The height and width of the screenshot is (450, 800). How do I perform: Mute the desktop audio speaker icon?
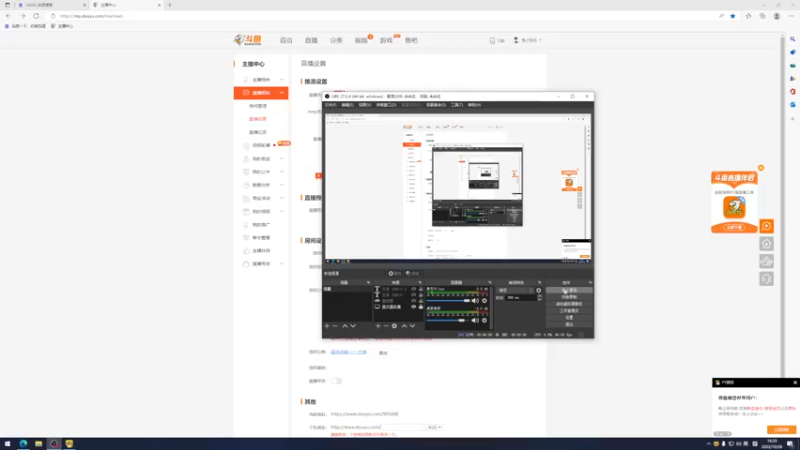click(475, 301)
